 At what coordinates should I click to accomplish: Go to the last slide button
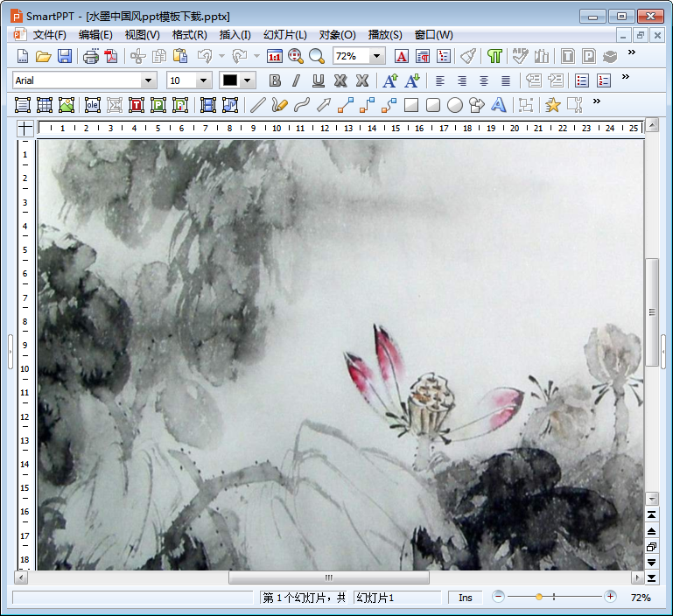[x=651, y=577]
